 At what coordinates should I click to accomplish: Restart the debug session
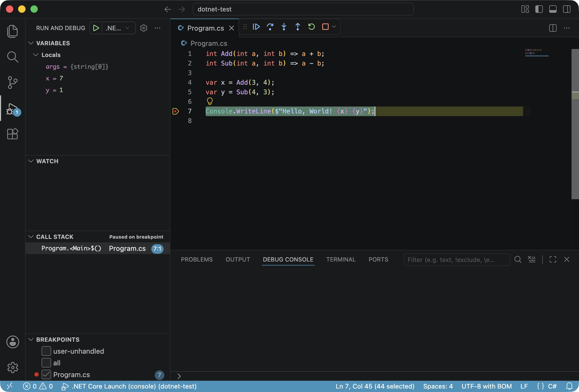tap(312, 27)
